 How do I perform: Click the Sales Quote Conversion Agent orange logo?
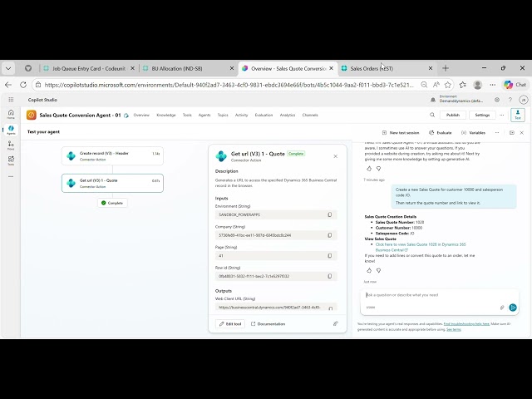(x=32, y=115)
